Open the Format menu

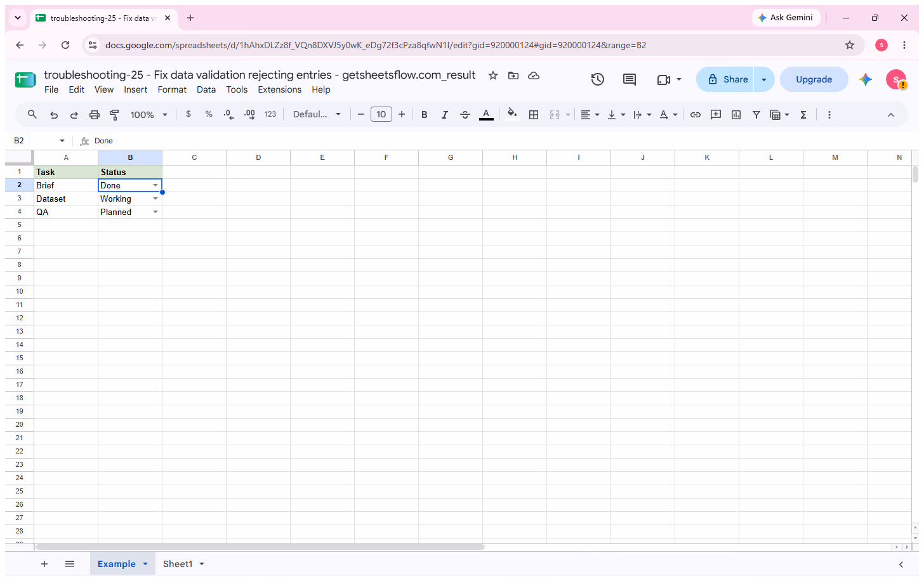tap(172, 89)
